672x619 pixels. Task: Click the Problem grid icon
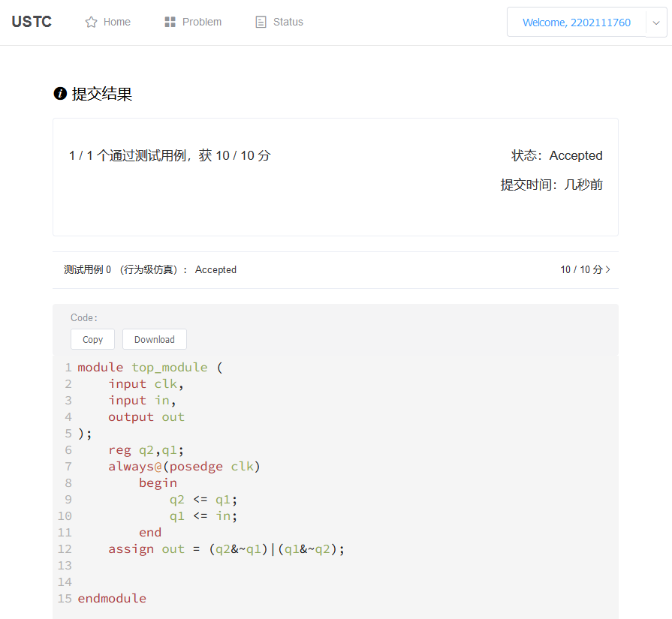pyautogui.click(x=170, y=22)
